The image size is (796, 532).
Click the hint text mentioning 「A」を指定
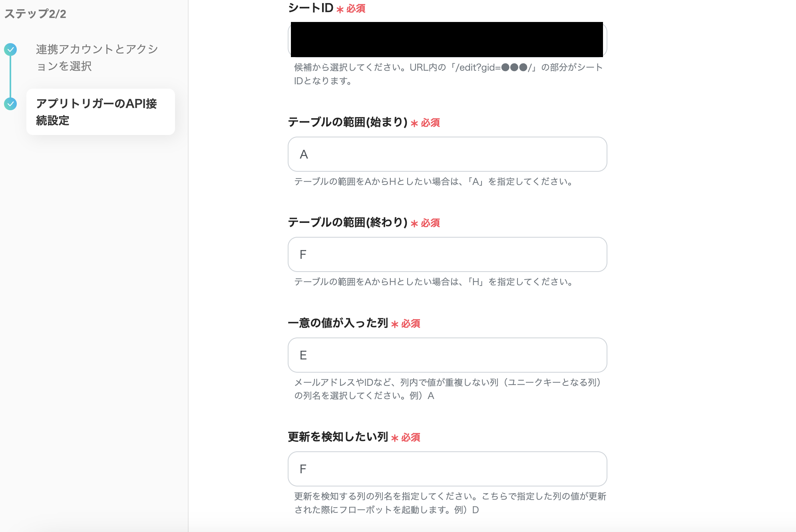click(x=434, y=182)
